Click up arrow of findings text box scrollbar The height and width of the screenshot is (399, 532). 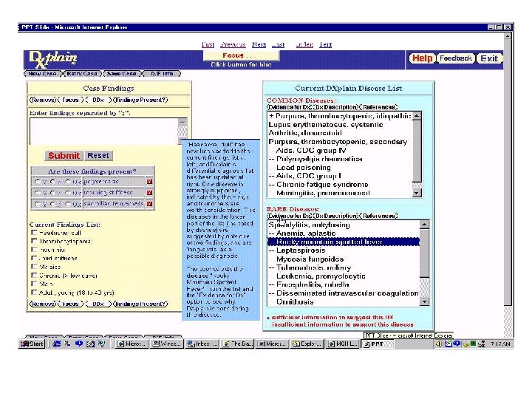pyautogui.click(x=183, y=122)
